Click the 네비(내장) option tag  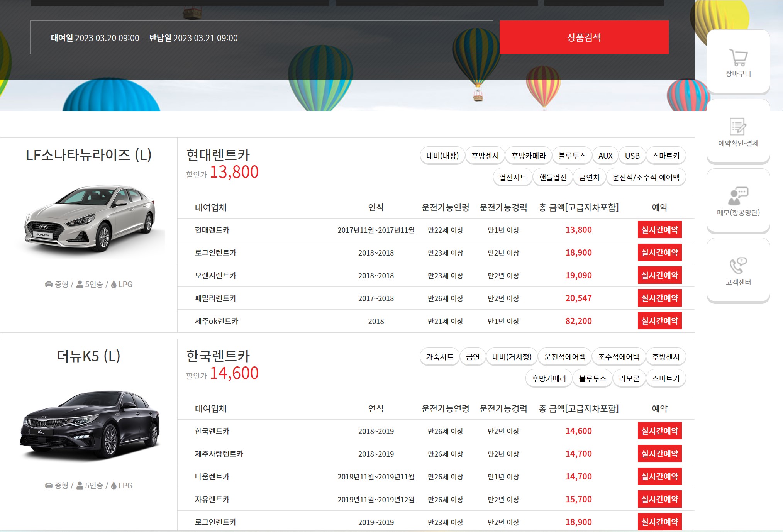(x=442, y=156)
